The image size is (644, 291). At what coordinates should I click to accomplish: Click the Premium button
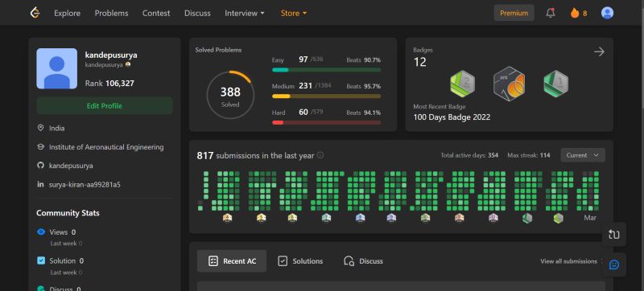(514, 13)
